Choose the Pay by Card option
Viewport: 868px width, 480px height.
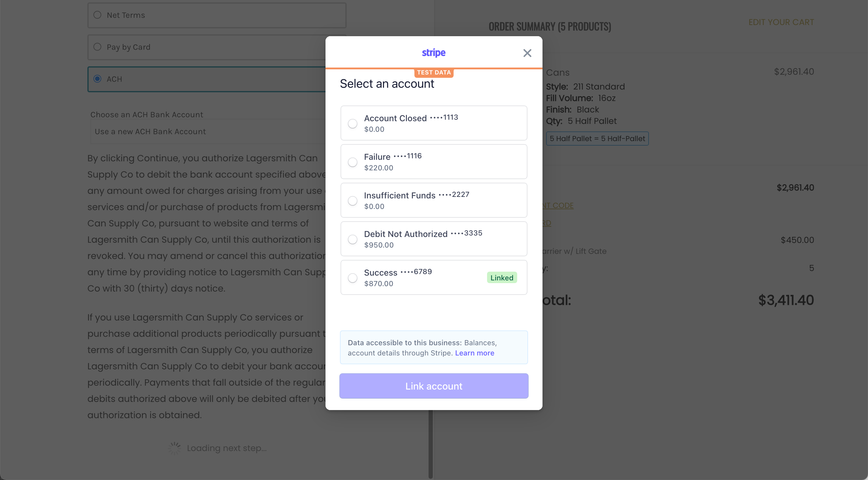[x=97, y=47]
